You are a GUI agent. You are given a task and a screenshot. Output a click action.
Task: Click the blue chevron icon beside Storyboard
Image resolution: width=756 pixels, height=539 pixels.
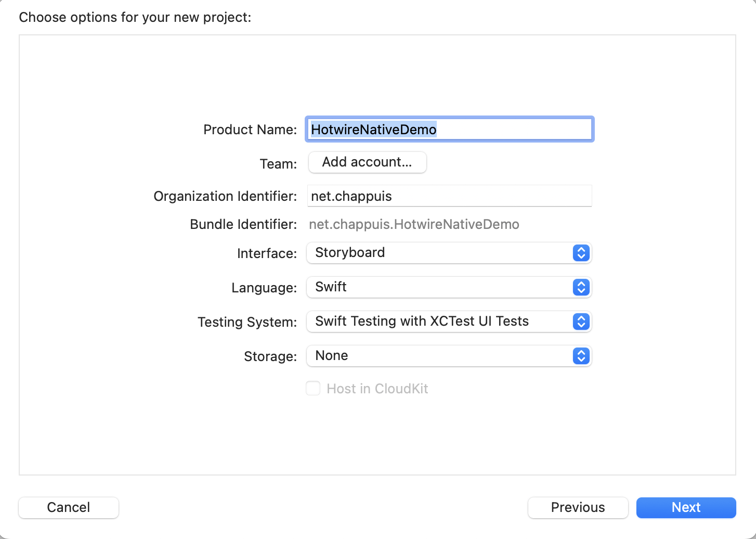581,253
